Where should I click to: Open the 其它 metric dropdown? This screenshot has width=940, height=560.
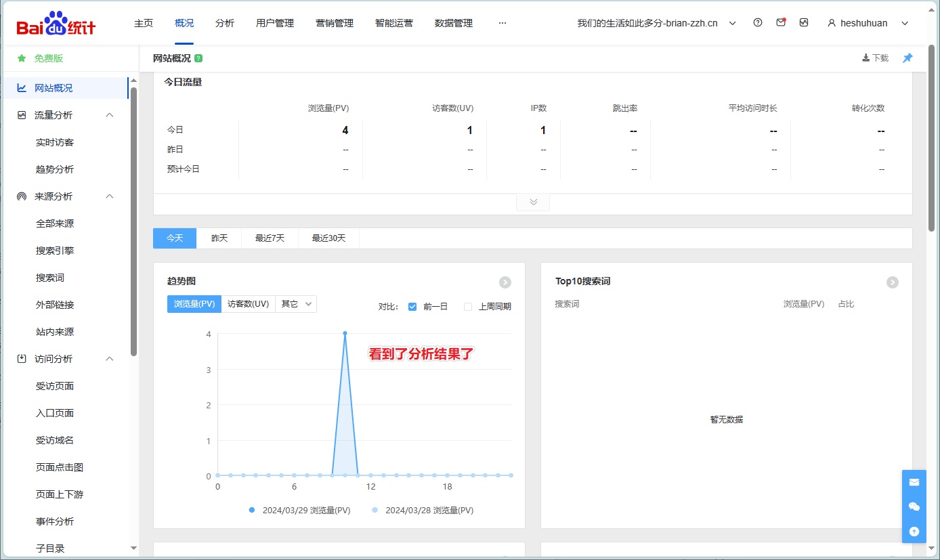point(296,304)
